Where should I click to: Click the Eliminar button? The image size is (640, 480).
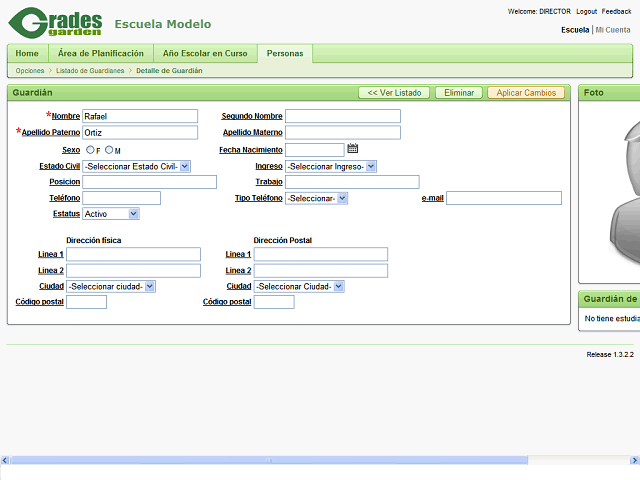459,93
